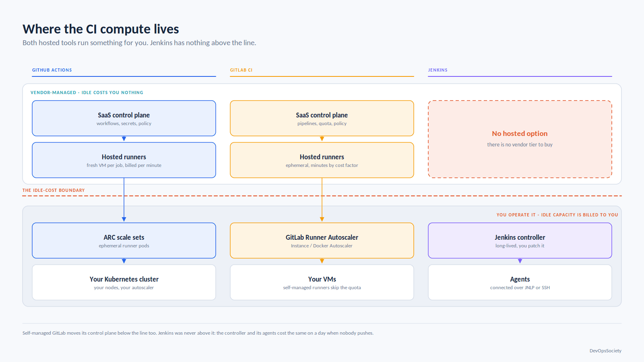The image size is (644, 362).
Task: Click 'YOU OPERATE IT' idle capacity label
Action: 557,215
